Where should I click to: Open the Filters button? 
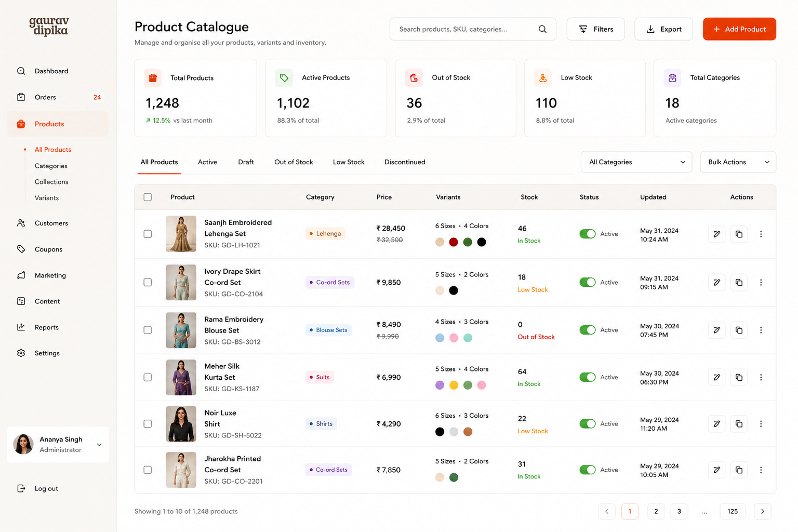[595, 29]
